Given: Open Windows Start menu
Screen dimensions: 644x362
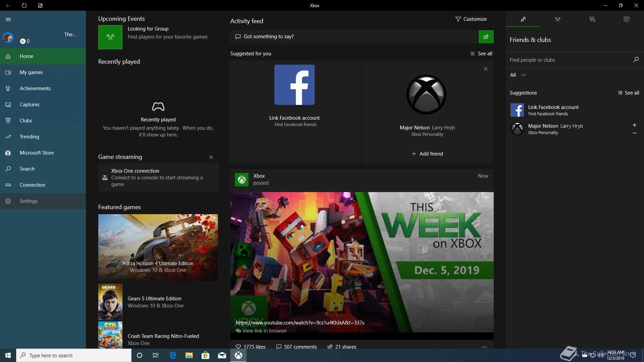Looking at the screenshot, I should coord(8,355).
